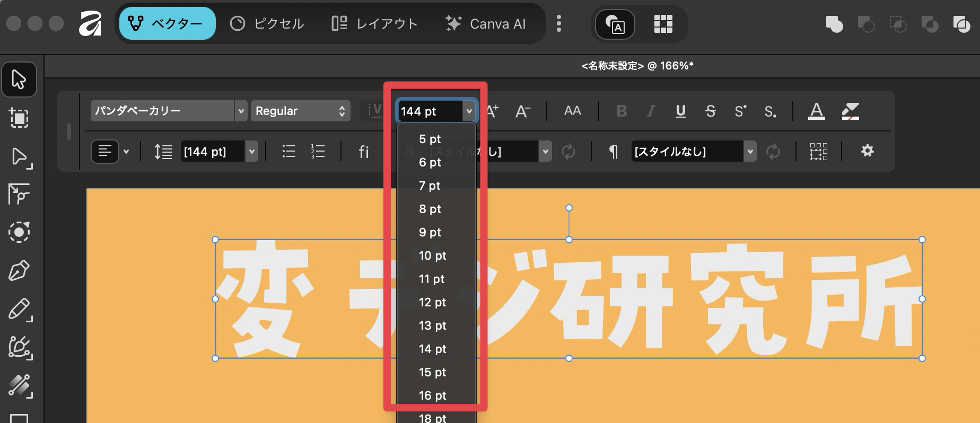980x423 pixels.
Task: Click the rotation handle above text box
Action: click(x=569, y=208)
